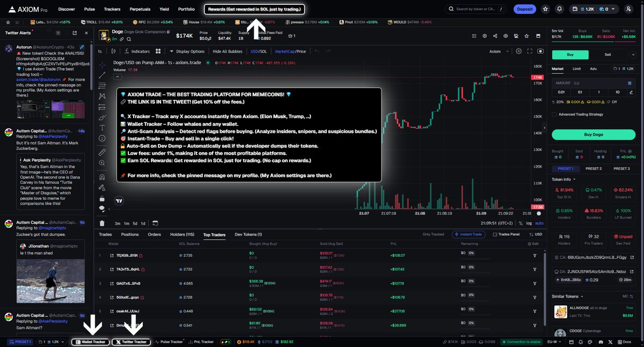644x347 pixels.
Task: Toggle the eye visibility icon for Doge
Action: (x=505, y=36)
